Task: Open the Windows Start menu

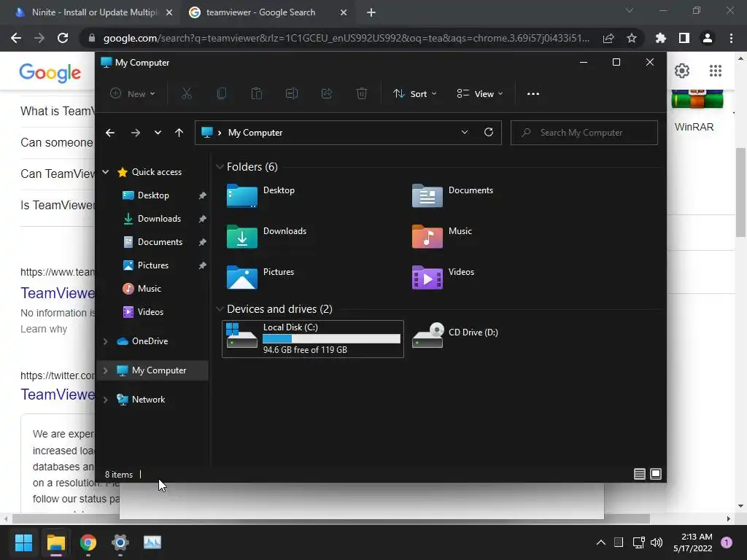Action: coord(23,542)
